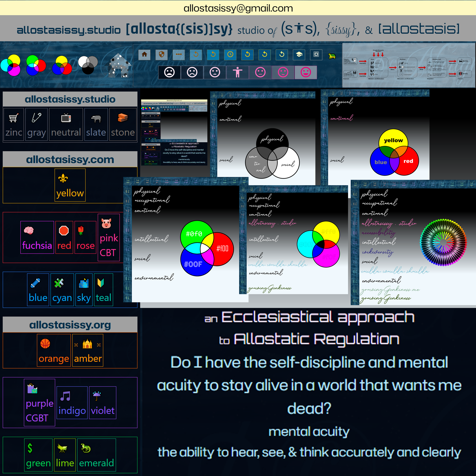Select the white saddest face icon
Screen dimensions: 476x476
coord(169,72)
